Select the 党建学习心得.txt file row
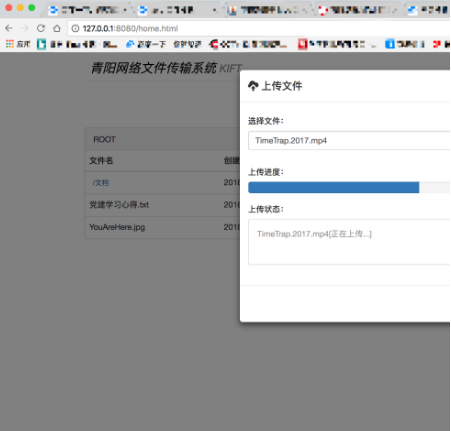 pos(163,205)
